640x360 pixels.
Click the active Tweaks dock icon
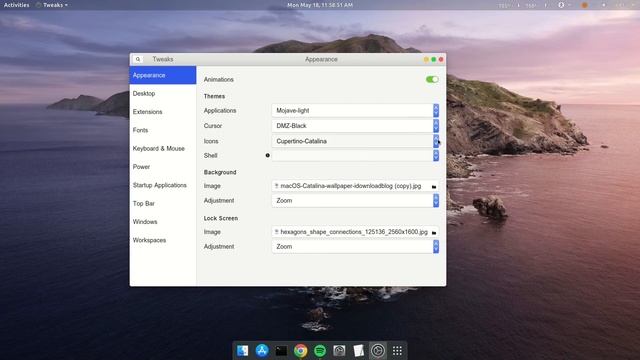378,351
